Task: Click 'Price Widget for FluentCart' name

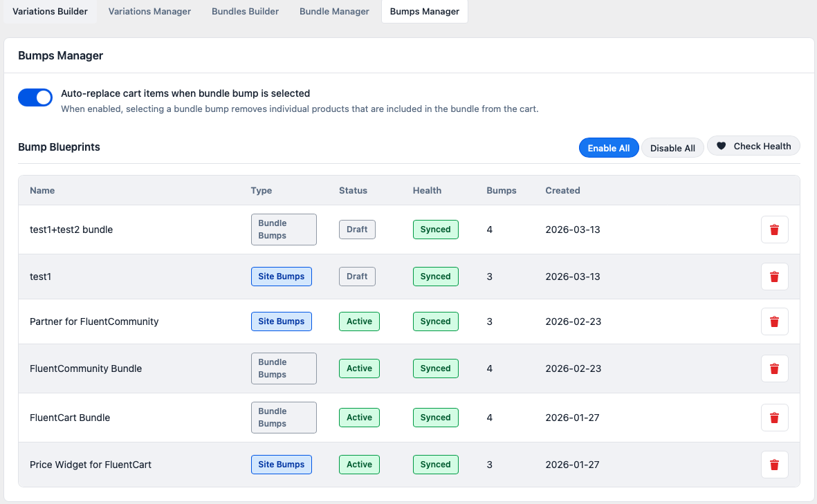Action: [x=91, y=465]
